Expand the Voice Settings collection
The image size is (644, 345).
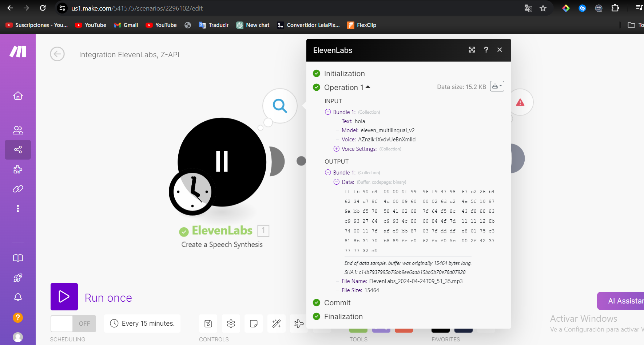[x=337, y=149]
